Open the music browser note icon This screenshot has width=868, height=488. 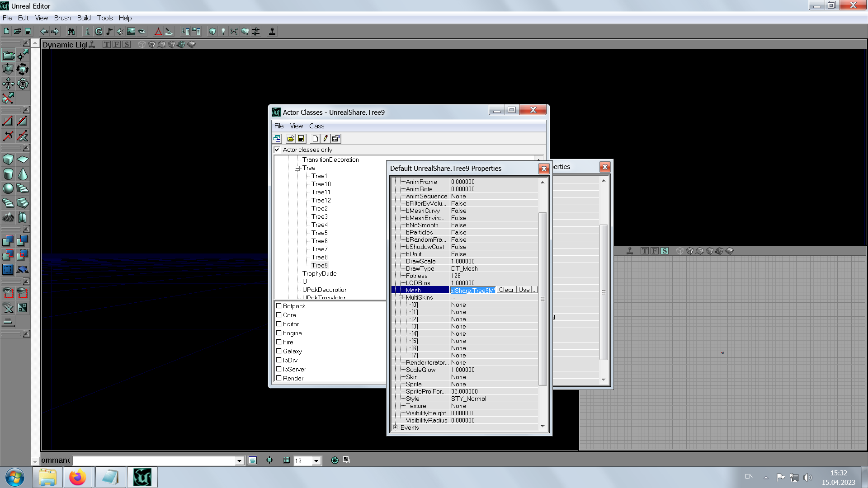[109, 32]
